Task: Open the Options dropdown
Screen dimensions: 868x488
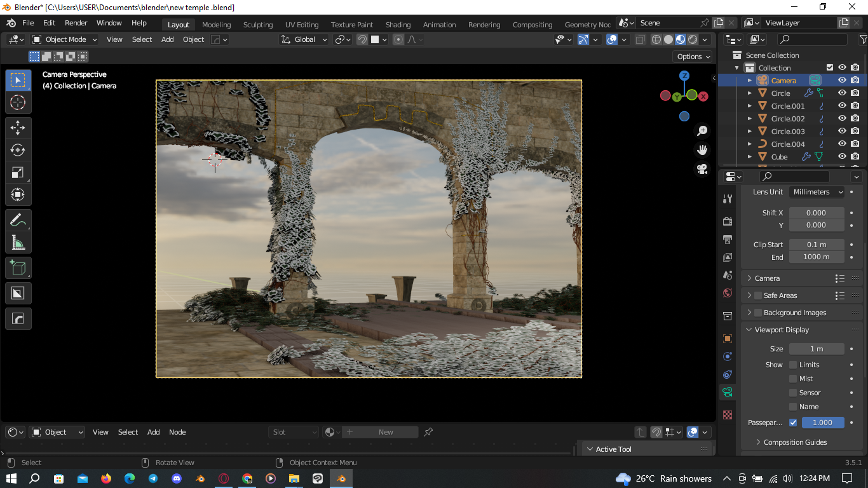Action: point(693,57)
